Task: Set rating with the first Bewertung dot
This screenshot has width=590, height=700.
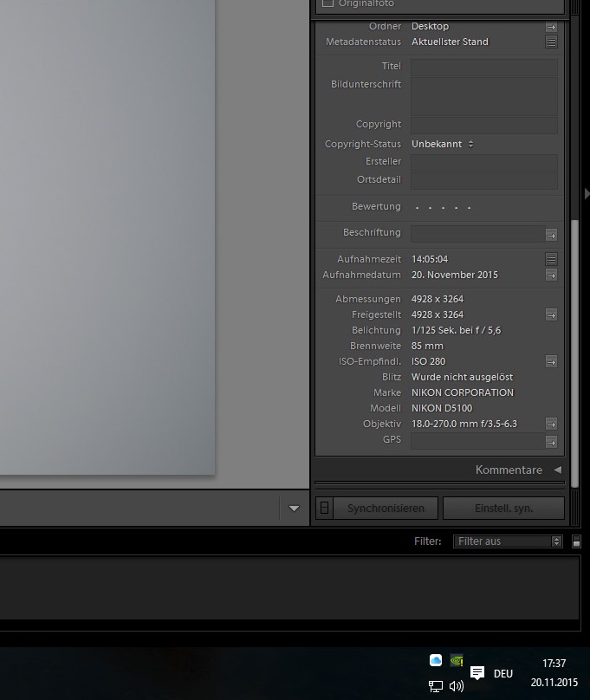Action: (x=417, y=208)
